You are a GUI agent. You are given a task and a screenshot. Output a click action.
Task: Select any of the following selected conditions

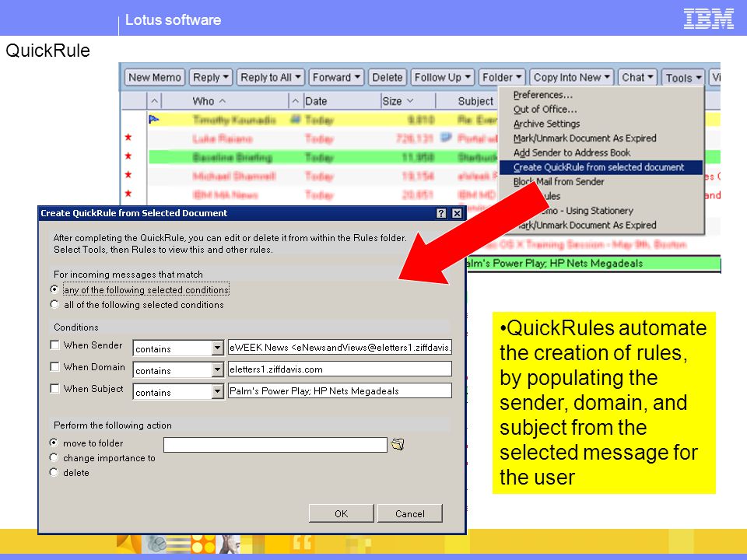point(54,289)
